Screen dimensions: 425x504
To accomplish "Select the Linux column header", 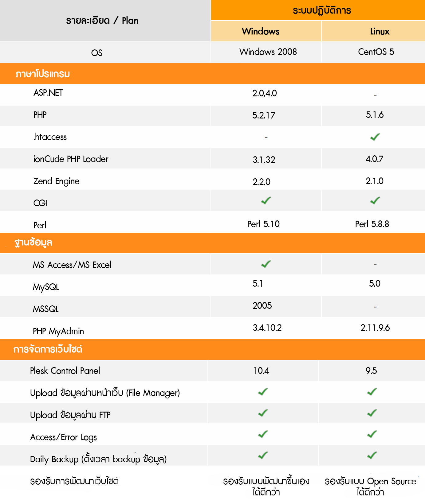I will pos(380,31).
